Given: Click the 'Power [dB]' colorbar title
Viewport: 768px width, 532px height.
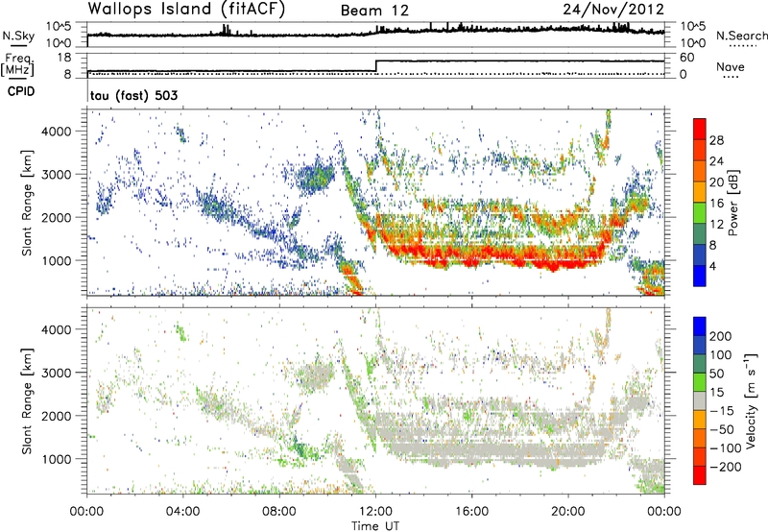Looking at the screenshot, I should click(x=732, y=203).
